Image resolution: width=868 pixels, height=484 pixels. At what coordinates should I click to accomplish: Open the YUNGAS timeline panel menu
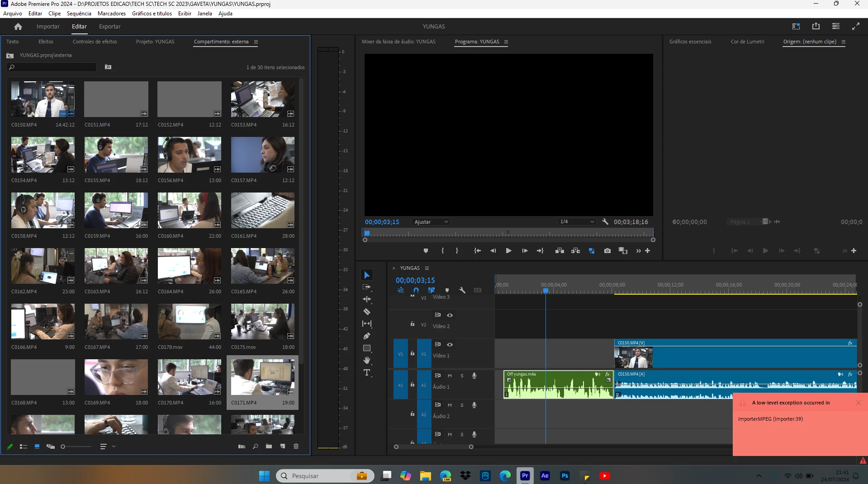[427, 268]
